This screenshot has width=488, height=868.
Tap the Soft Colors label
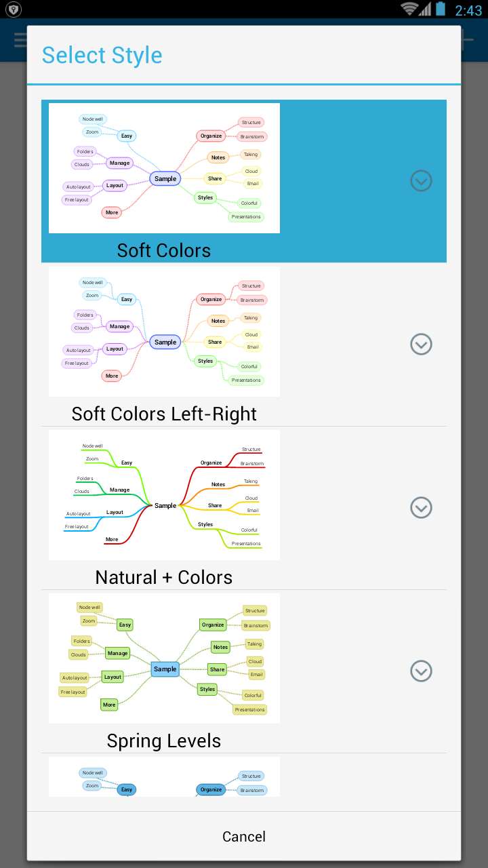click(164, 250)
